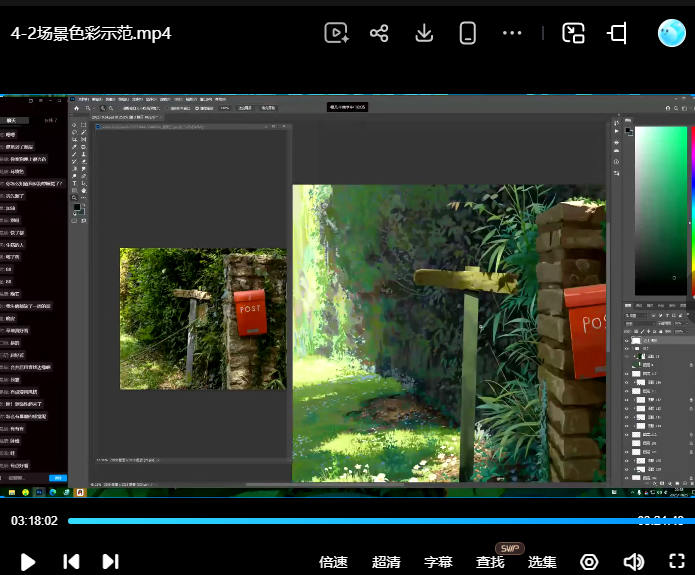This screenshot has height=575, width=695.
Task: Open the hexagon player settings icon
Action: click(589, 562)
